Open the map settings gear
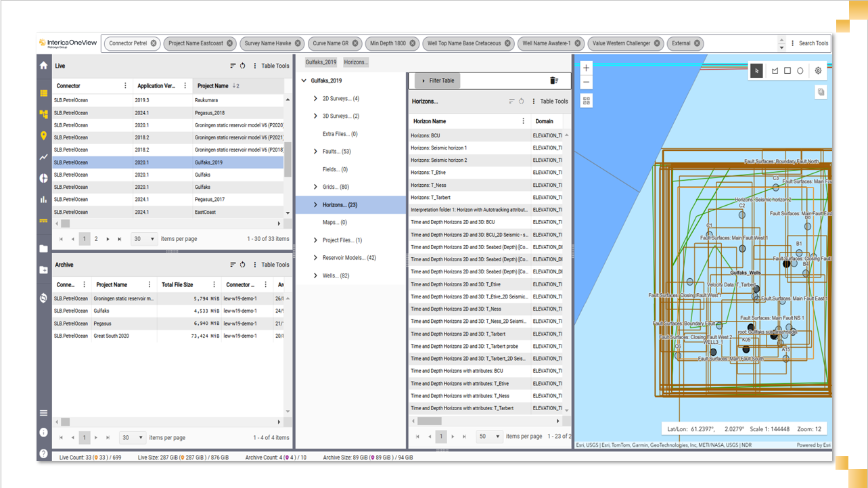Screen dimensions: 868x488 818,71
